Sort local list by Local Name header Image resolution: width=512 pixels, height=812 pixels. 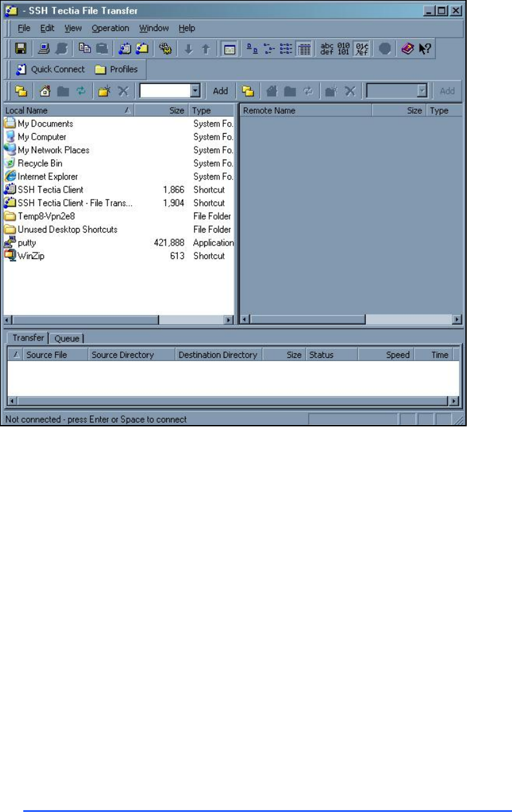point(70,110)
